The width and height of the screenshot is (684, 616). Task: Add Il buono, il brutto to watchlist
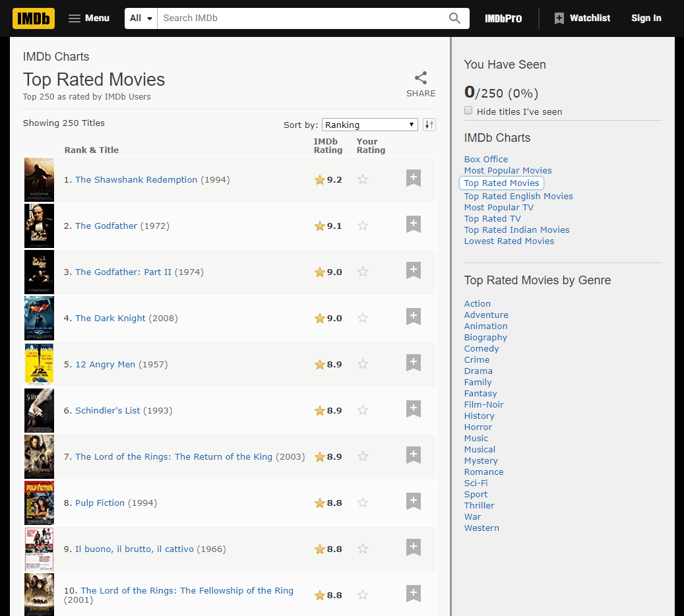pos(414,547)
